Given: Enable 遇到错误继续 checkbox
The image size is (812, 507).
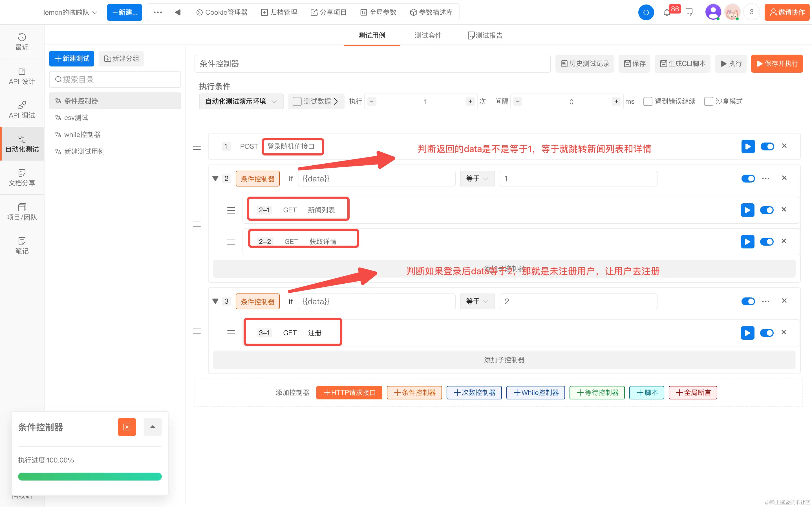Looking at the screenshot, I should (x=648, y=101).
